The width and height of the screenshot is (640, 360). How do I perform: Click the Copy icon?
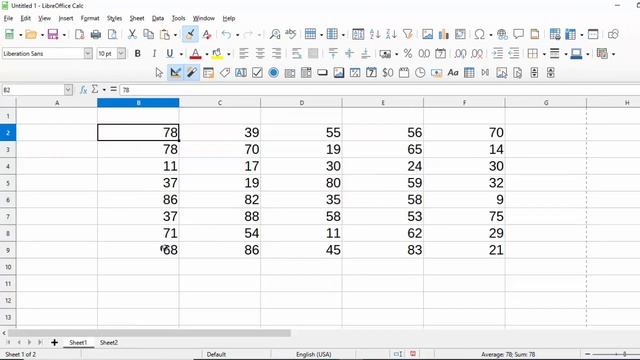[x=149, y=34]
